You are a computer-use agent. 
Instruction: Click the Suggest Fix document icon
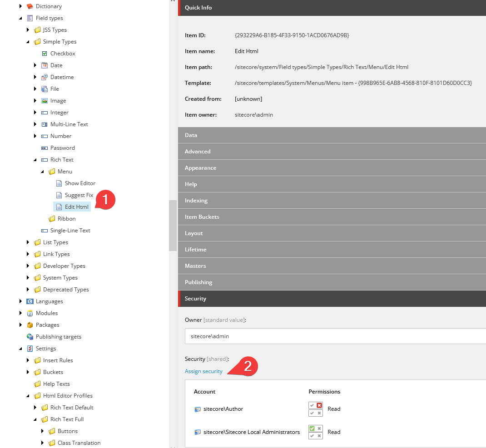pos(59,195)
